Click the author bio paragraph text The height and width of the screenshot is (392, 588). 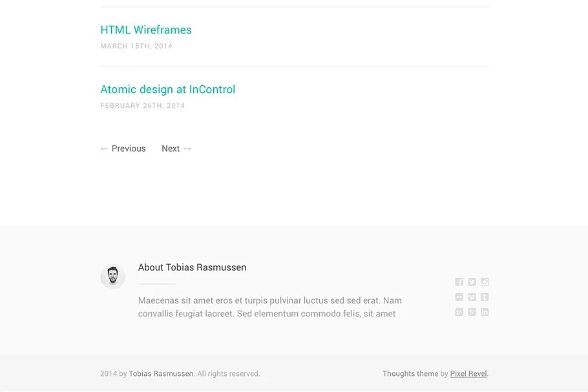tap(269, 307)
